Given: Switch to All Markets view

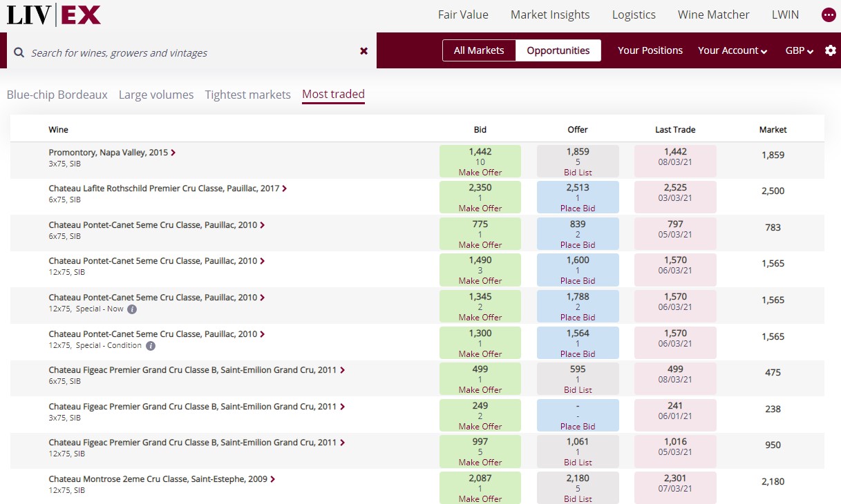Looking at the screenshot, I should (479, 50).
